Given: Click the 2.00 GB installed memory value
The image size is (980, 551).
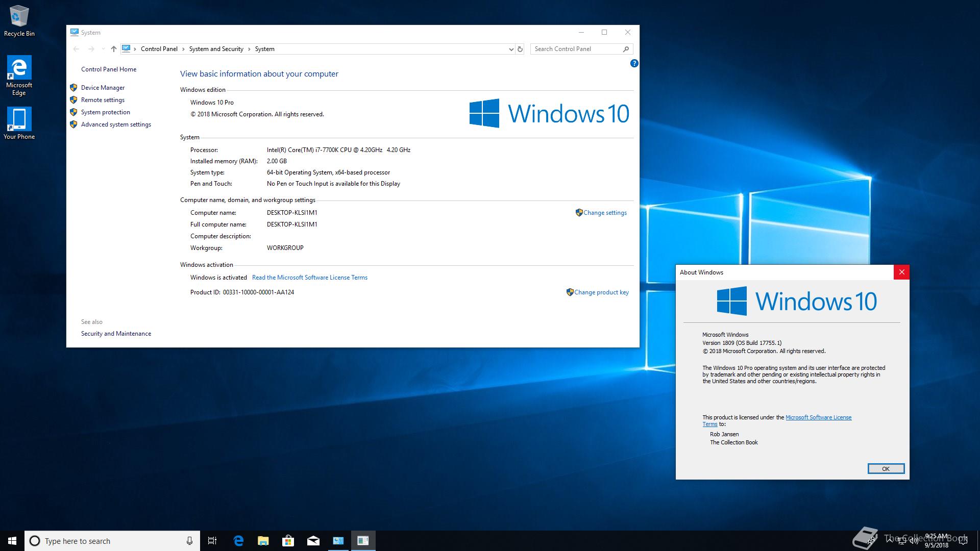Looking at the screenshot, I should pos(277,161).
